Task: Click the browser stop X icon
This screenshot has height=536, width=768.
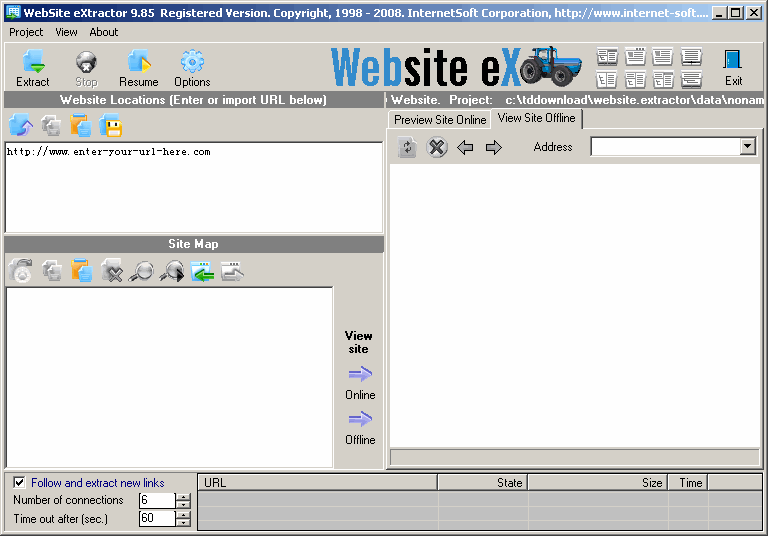Action: click(x=437, y=148)
